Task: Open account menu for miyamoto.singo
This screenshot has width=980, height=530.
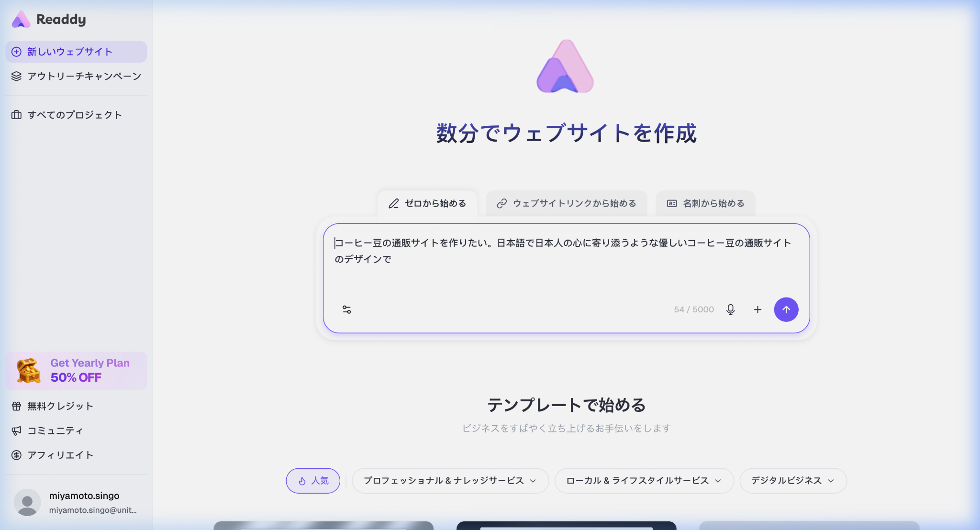Action: click(76, 502)
